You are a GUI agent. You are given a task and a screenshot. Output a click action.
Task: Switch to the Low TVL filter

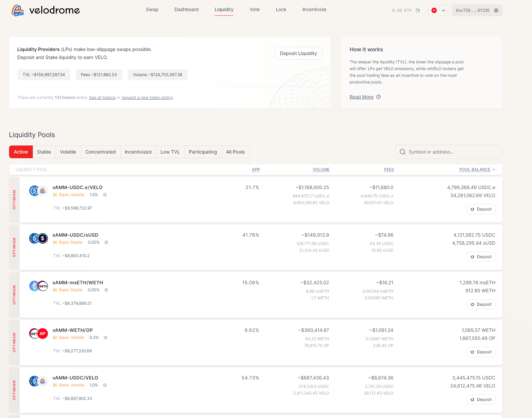tap(170, 152)
